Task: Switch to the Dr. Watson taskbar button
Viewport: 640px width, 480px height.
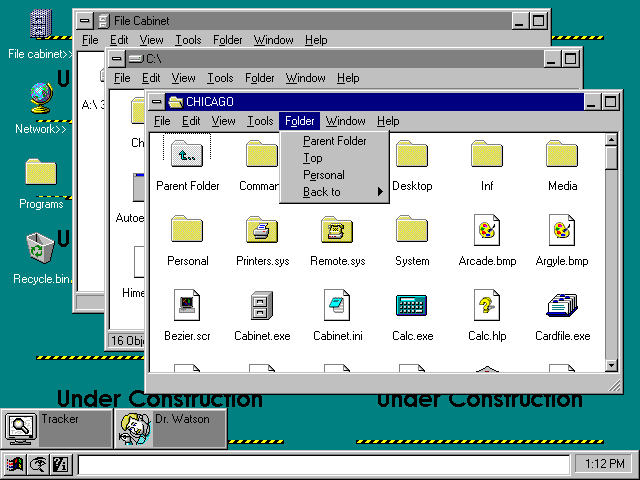Action: [x=171, y=429]
